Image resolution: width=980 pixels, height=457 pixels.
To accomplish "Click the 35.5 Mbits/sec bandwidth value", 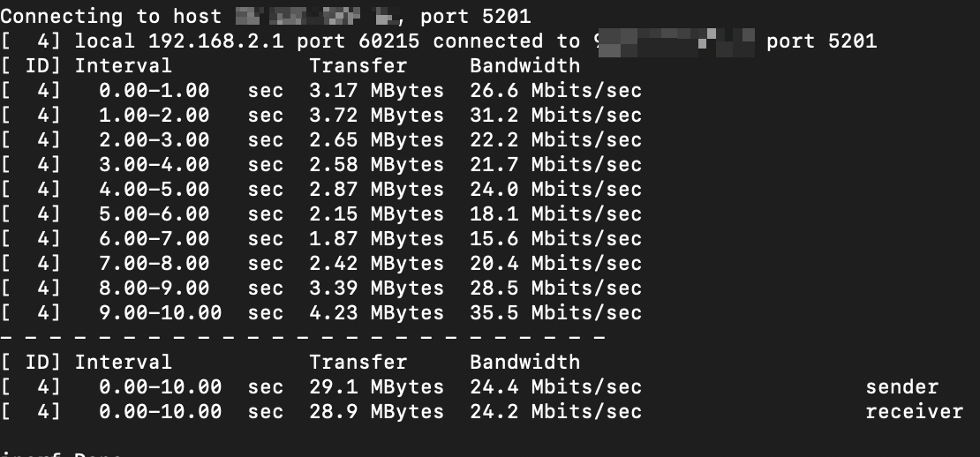I will (x=555, y=313).
